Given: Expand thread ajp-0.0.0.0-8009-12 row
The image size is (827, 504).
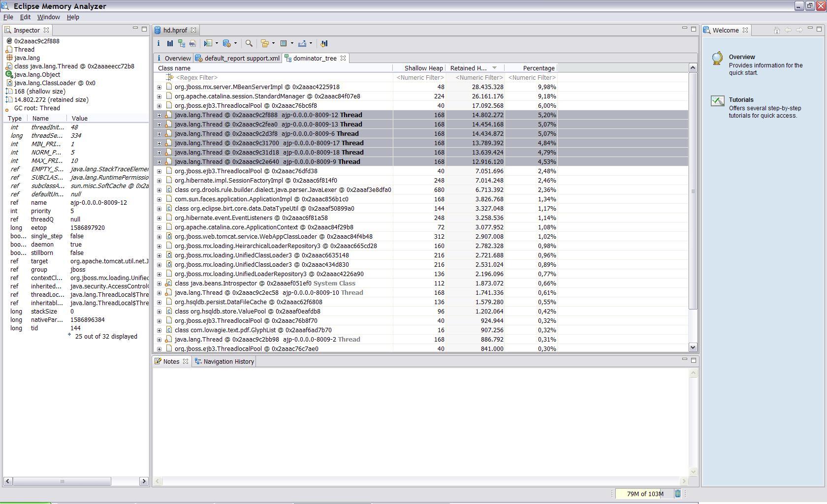Looking at the screenshot, I should point(159,115).
